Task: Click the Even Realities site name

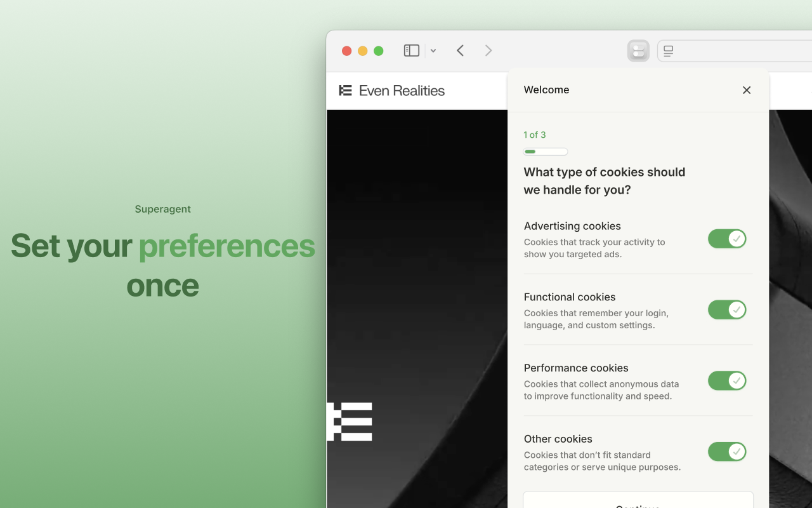Action: pos(402,91)
